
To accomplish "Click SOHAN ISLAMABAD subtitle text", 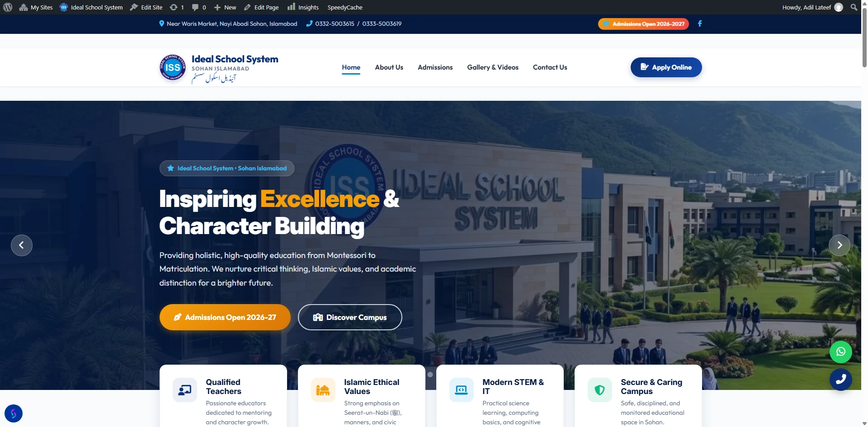I will 220,69.
